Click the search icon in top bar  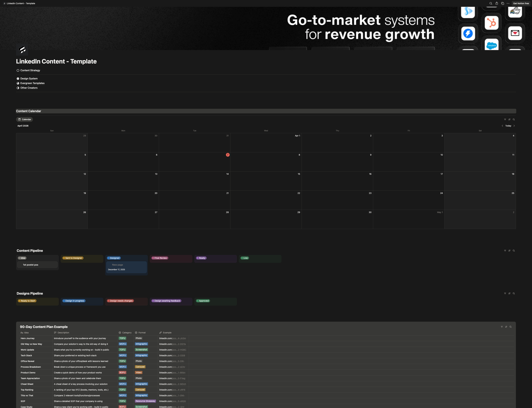click(491, 3)
